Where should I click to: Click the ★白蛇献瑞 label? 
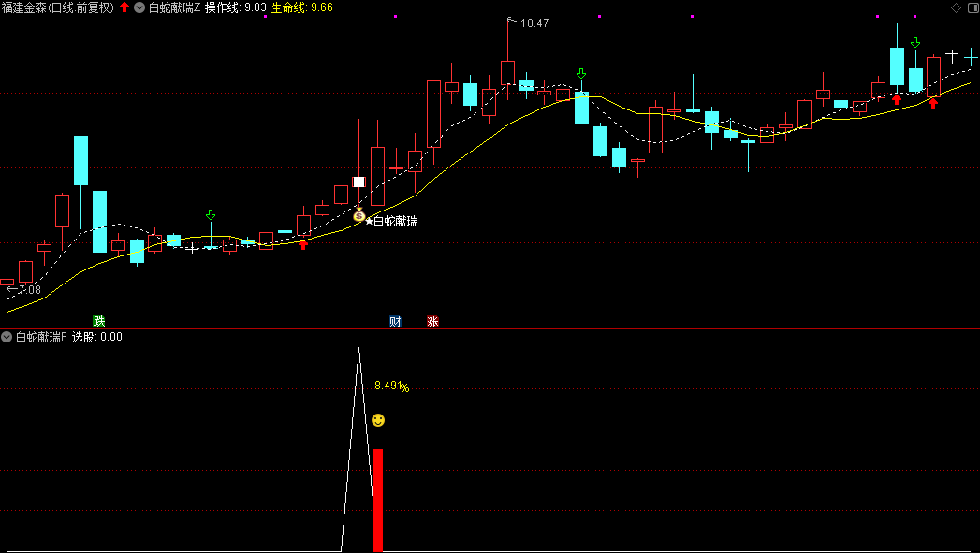pos(392,221)
